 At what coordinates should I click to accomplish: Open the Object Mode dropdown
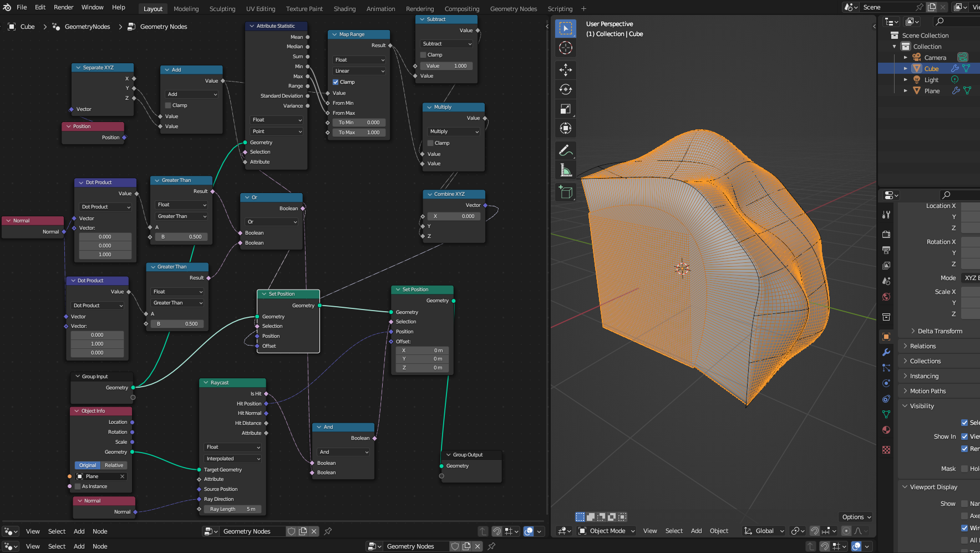(x=607, y=531)
